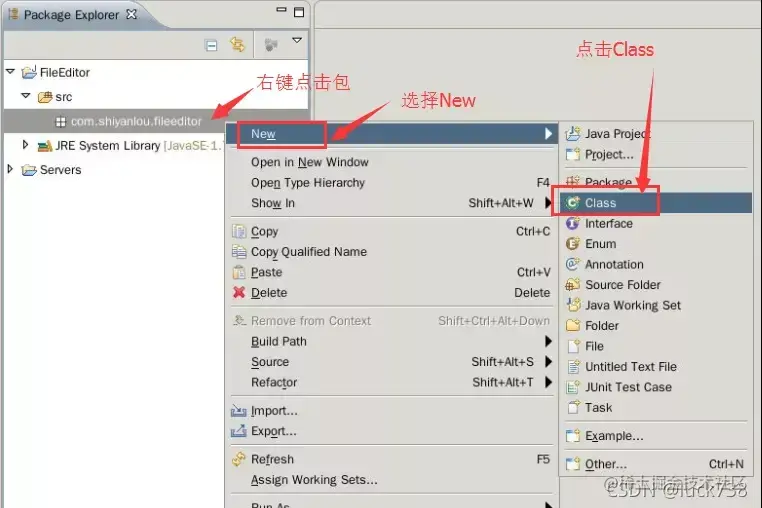Click the [JavaSE-1. label text
Screen dimensions: 762x508
[193, 146]
